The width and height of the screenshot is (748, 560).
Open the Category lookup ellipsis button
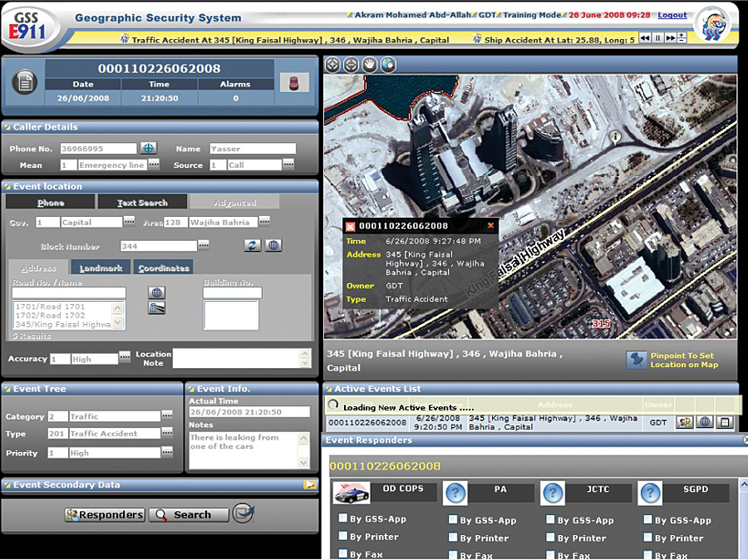pyautogui.click(x=167, y=415)
